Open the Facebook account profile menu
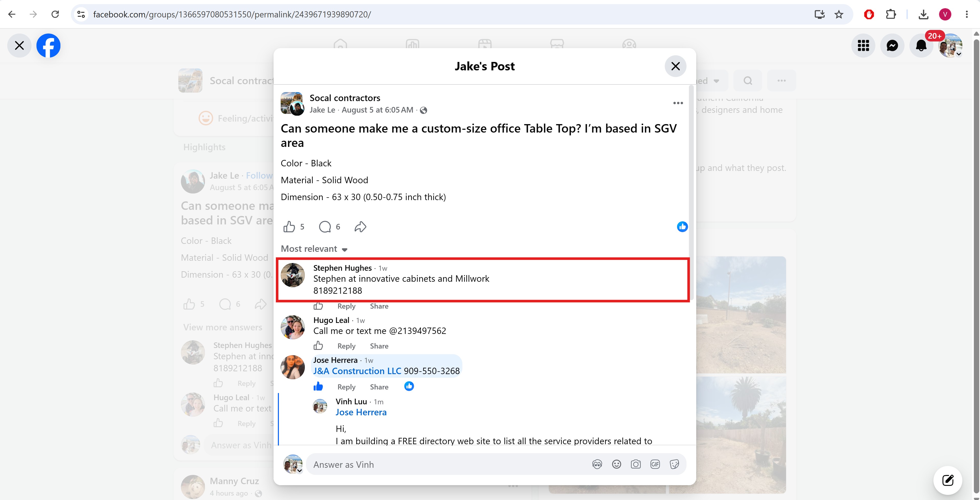This screenshot has width=980, height=500. (950, 46)
